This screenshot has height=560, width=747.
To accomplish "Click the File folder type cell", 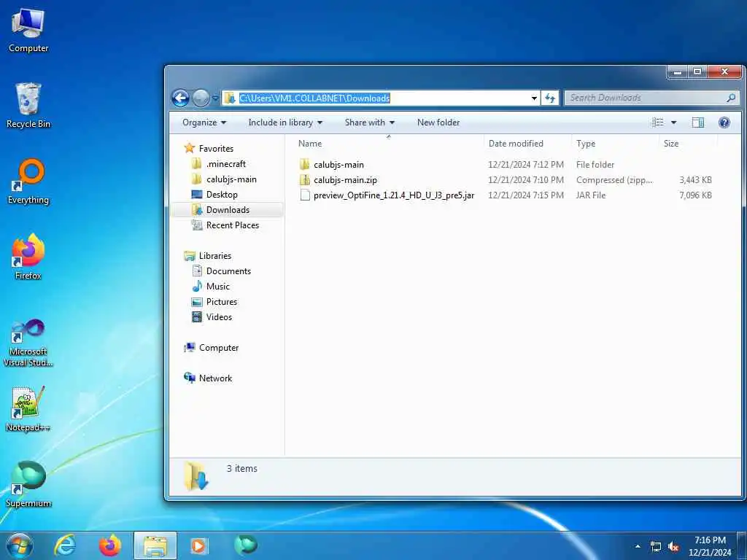I will click(595, 164).
